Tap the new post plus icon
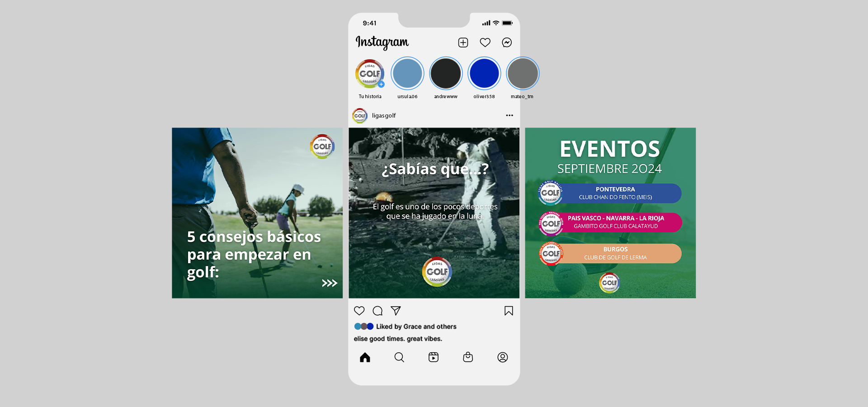 [463, 43]
